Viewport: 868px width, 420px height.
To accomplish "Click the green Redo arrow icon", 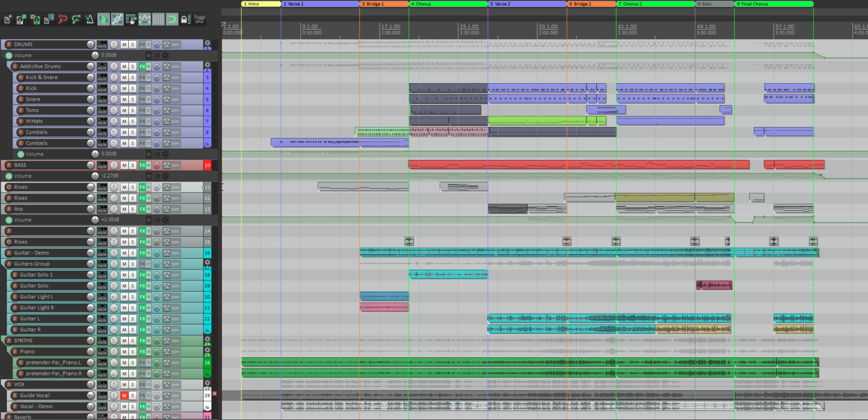I will click(76, 20).
